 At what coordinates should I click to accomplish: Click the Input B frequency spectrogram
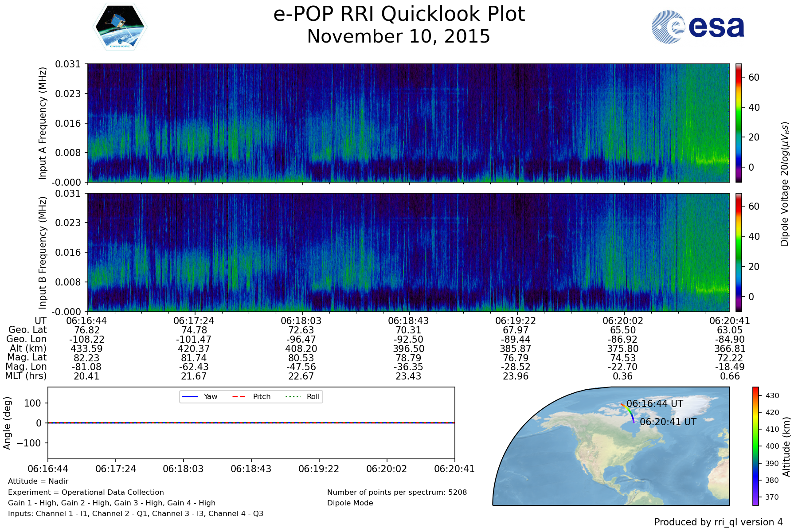pyautogui.click(x=408, y=252)
